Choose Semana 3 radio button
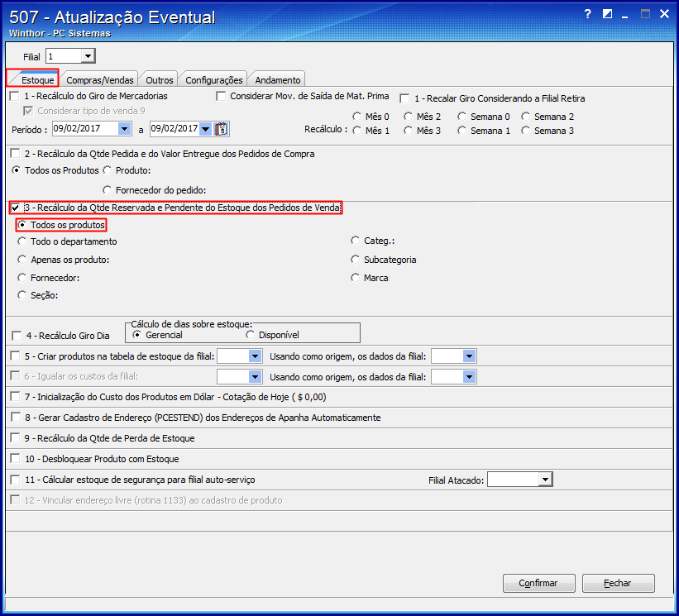Screen dimensions: 679x616 tap(526, 131)
